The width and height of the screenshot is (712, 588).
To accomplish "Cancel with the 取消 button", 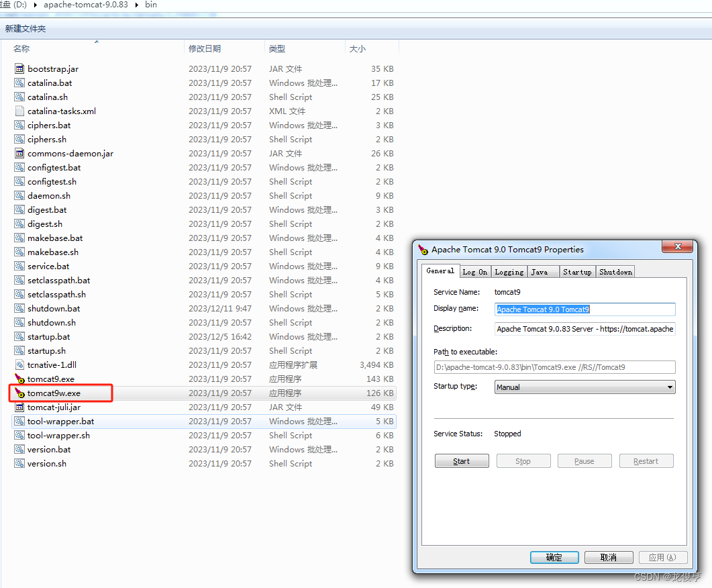I will [609, 557].
